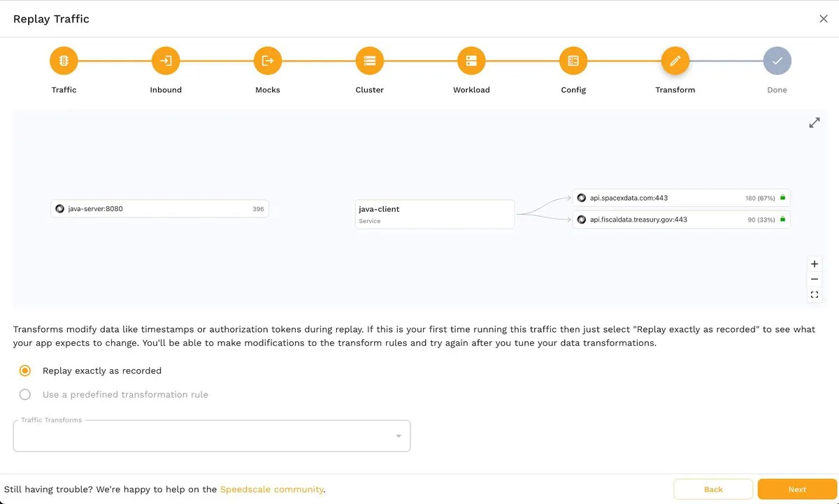Jump to the Workload step icon
The height and width of the screenshot is (504, 839).
click(471, 61)
